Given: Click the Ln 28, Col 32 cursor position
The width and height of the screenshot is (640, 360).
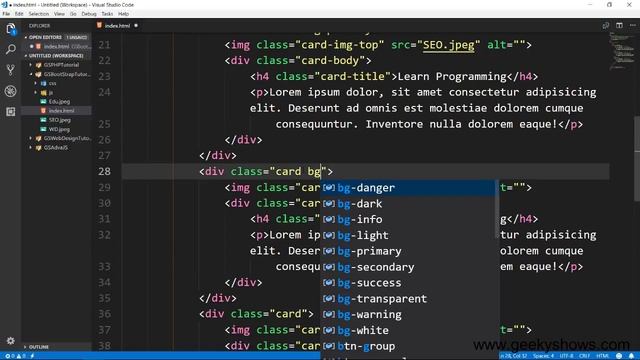Looking at the screenshot, I should coord(513,356).
